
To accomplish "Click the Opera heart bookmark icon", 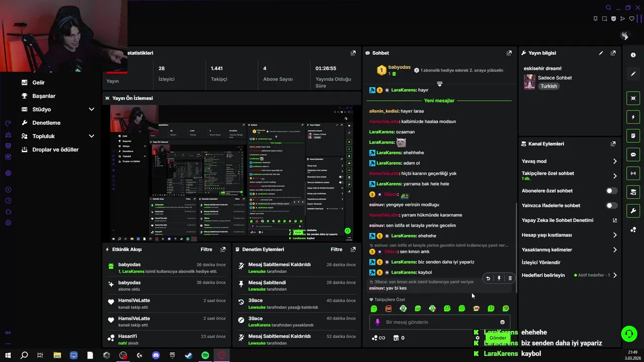I will (x=632, y=19).
